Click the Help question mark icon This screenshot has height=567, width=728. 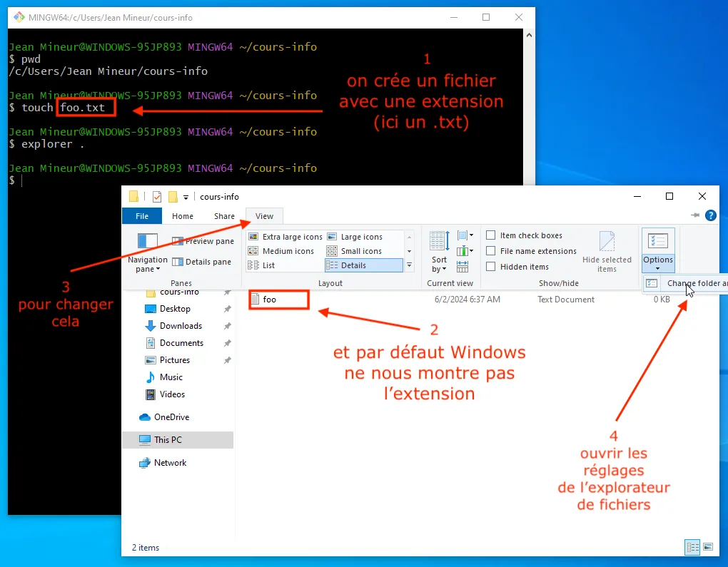click(710, 215)
